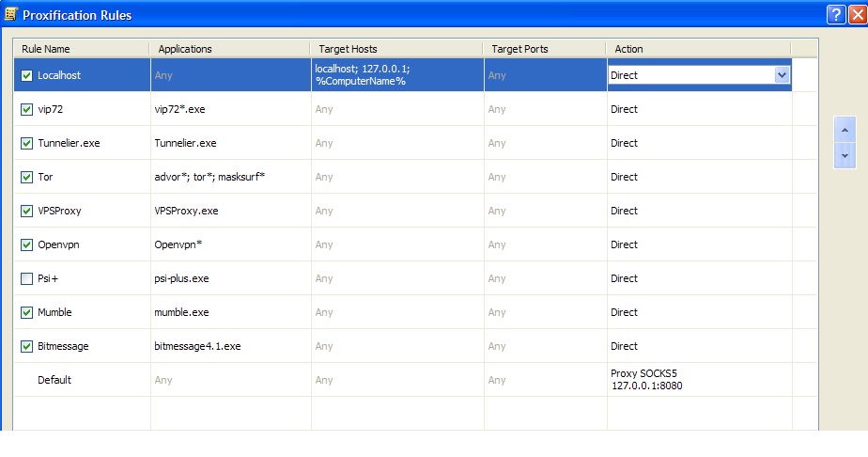Click the Target Hosts column header

point(397,49)
